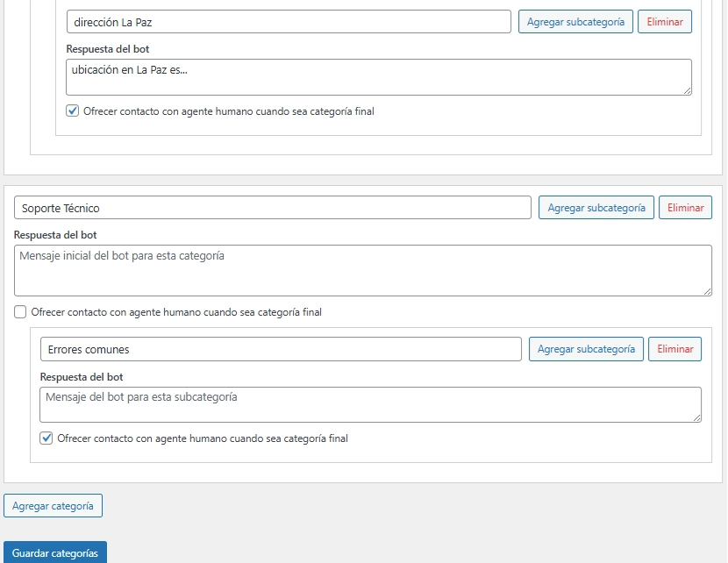Click the 'Errores comunes' subcategory name field
The height and width of the screenshot is (563, 728).
coord(281,349)
